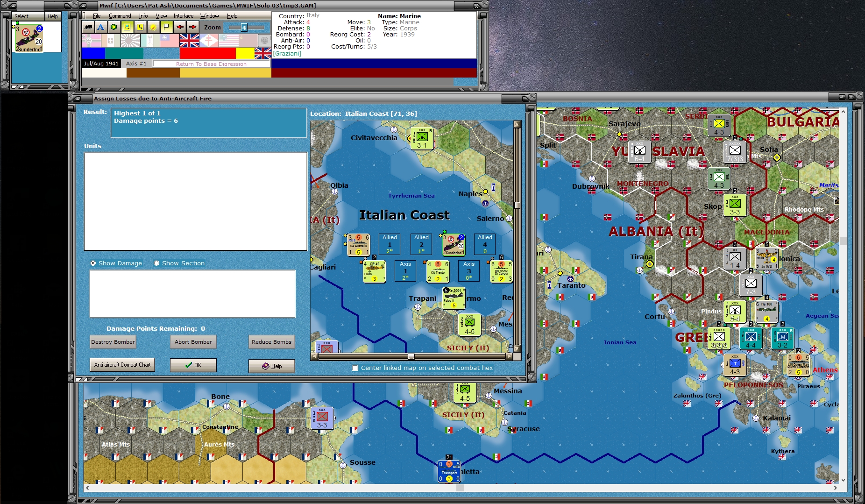Viewport: 865px width, 504px height.
Task: Click the linked map scroll down arrow
Action: pyautogui.click(x=517, y=348)
